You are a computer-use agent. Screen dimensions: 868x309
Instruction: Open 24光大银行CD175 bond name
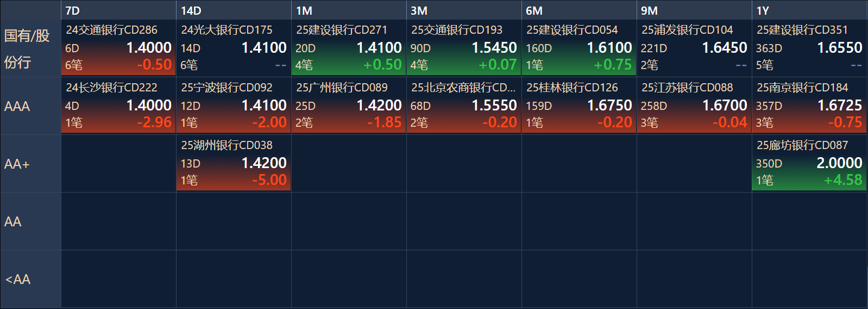tap(227, 30)
